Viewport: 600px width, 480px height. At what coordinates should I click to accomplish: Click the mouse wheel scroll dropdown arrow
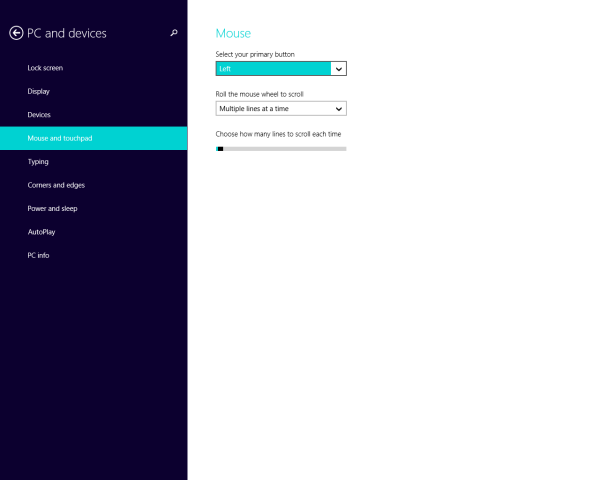(x=339, y=109)
